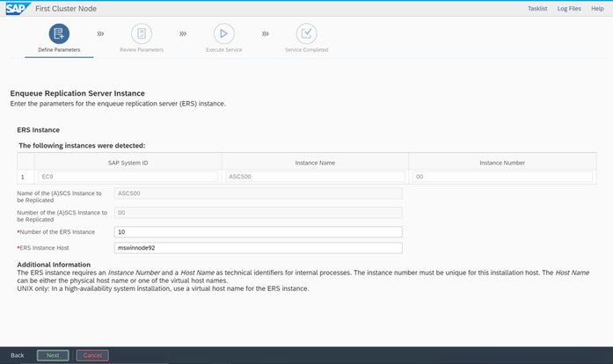Focus the ERS Instance Host field
The image size is (613, 364).
click(x=258, y=248)
